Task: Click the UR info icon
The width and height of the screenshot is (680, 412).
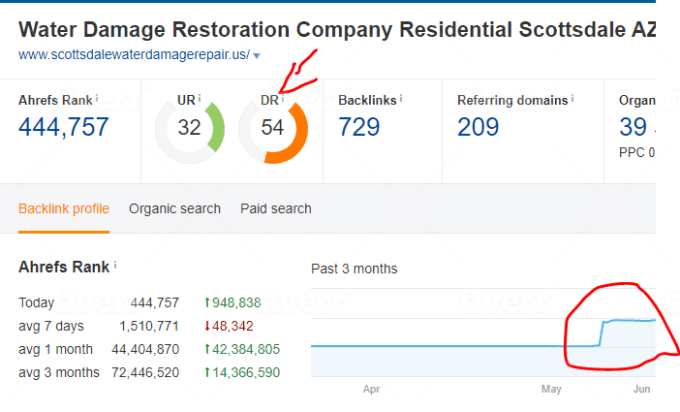Action: (200, 98)
